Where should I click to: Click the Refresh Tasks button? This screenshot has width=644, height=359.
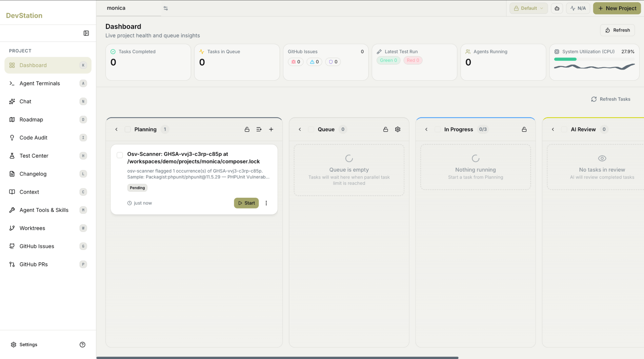click(x=610, y=99)
